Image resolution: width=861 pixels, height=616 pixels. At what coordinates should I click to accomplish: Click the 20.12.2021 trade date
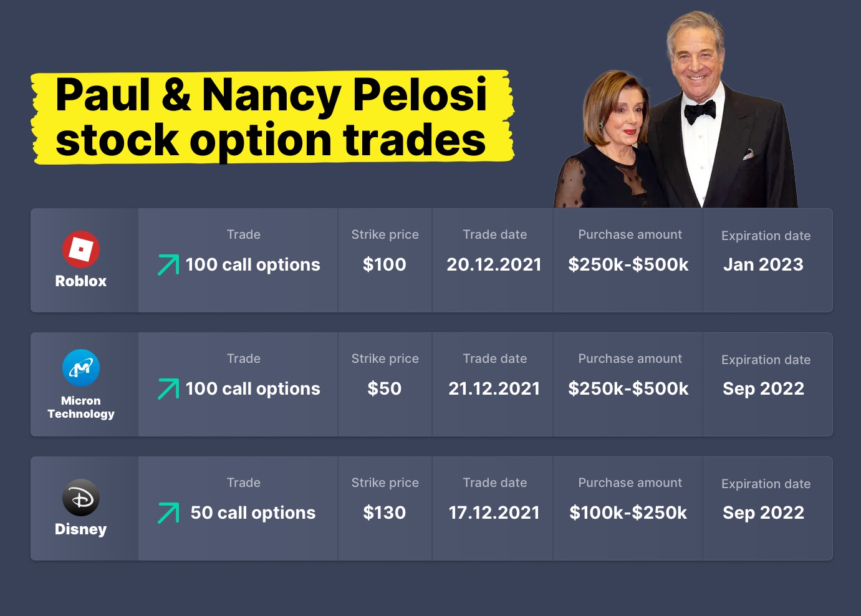(494, 264)
